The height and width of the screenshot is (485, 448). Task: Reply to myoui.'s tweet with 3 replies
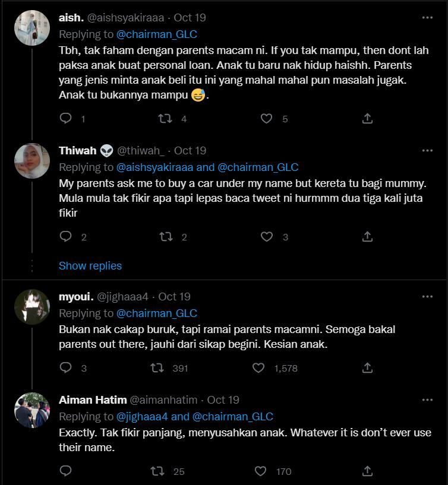click(65, 368)
